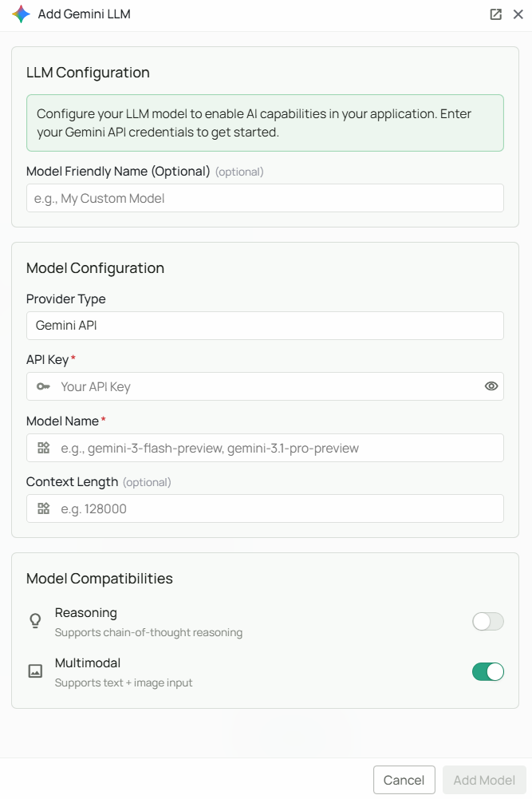Viewport: 532px width, 799px height.
Task: Click the 'Provider Type' label
Action: pyautogui.click(x=65, y=299)
